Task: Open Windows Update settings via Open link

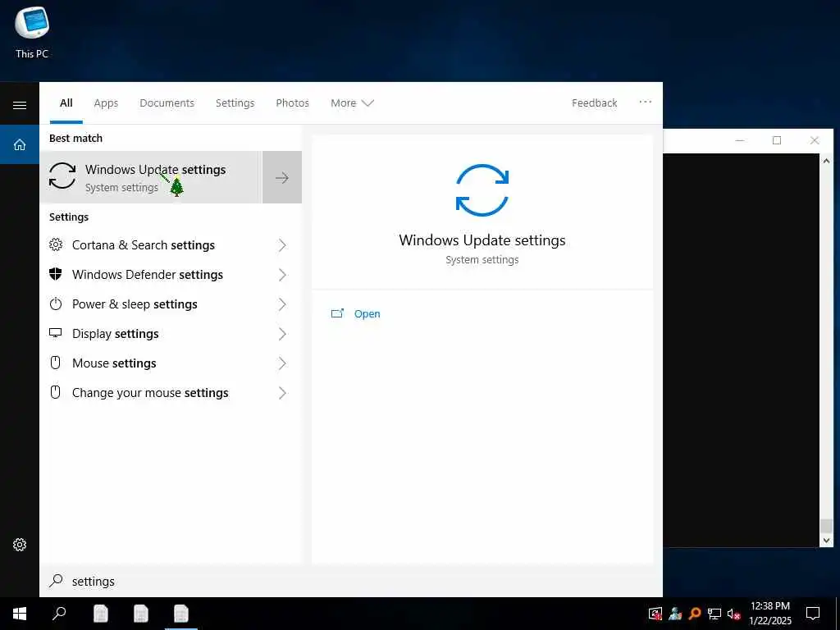Action: (x=367, y=313)
